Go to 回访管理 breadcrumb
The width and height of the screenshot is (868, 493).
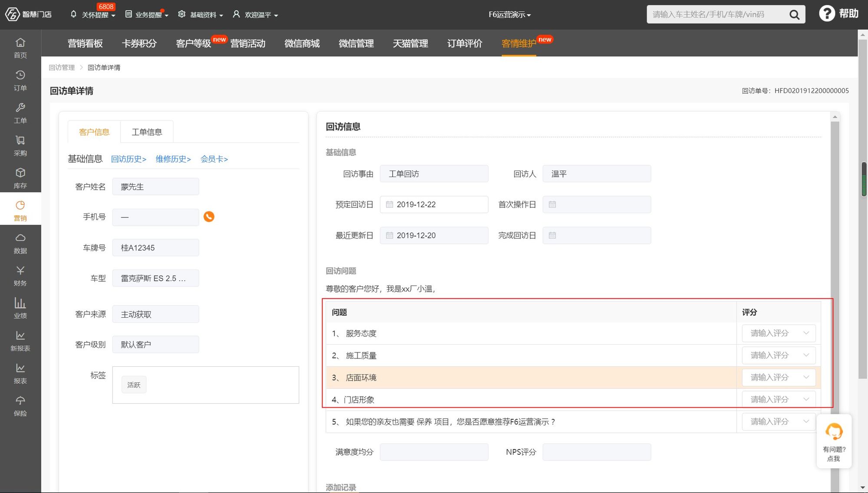click(62, 68)
